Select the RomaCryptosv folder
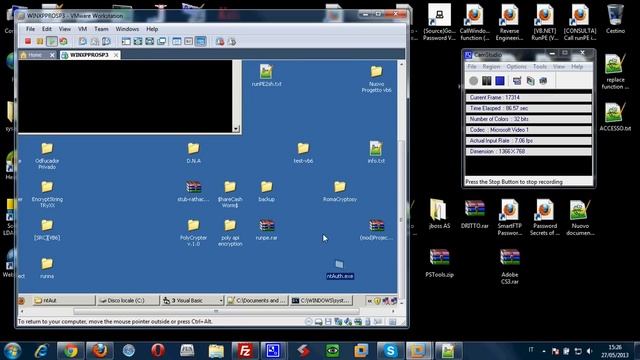Viewport: 640px width, 360px height. [x=340, y=191]
